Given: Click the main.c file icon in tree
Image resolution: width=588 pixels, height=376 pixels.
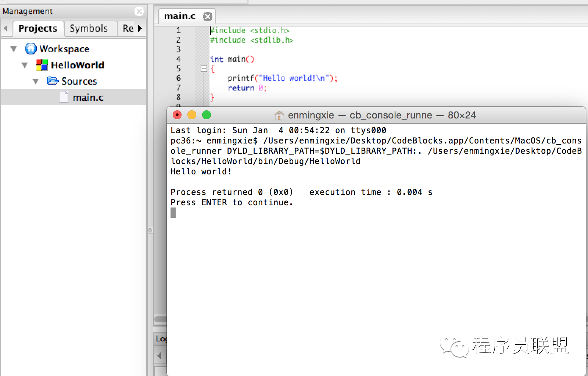Looking at the screenshot, I should (64, 97).
